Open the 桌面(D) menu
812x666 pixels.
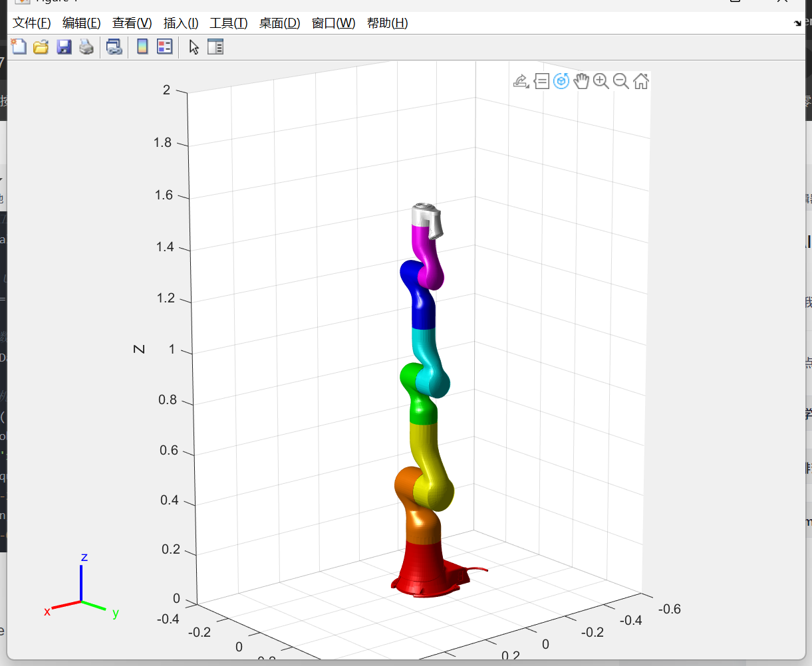[x=280, y=23]
